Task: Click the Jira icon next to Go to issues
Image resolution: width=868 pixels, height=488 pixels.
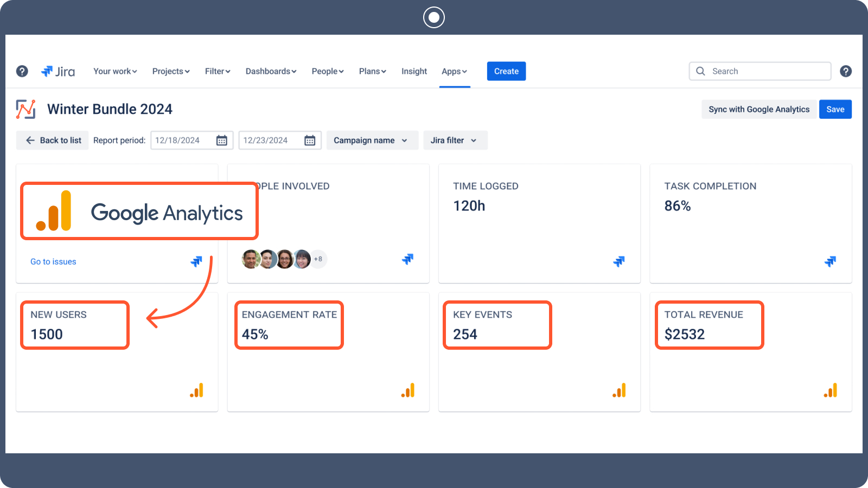Action: (x=196, y=261)
